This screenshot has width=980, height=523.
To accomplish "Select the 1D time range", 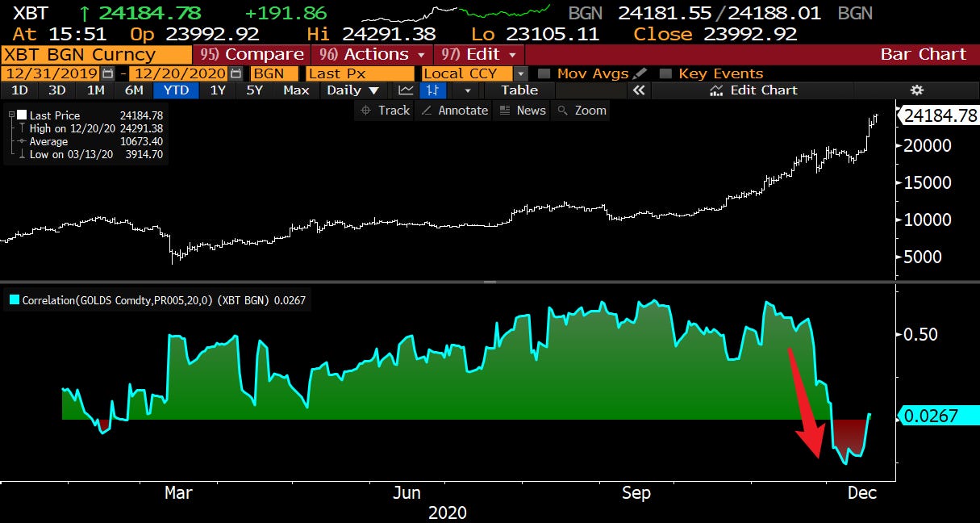I will pyautogui.click(x=19, y=90).
